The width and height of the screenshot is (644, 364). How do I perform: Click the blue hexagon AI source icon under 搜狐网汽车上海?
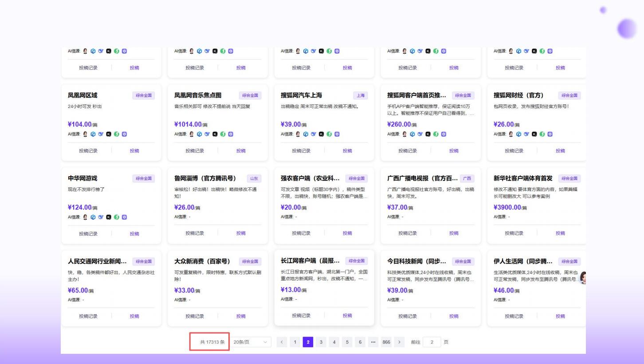[306, 134]
